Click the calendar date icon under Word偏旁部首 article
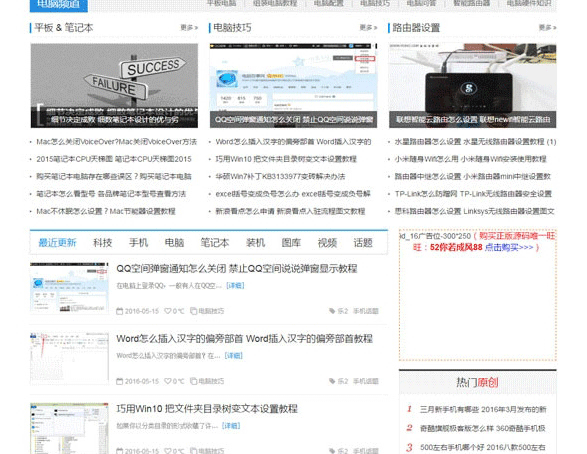Image resolution: width=587 pixels, height=454 pixels. point(119,381)
